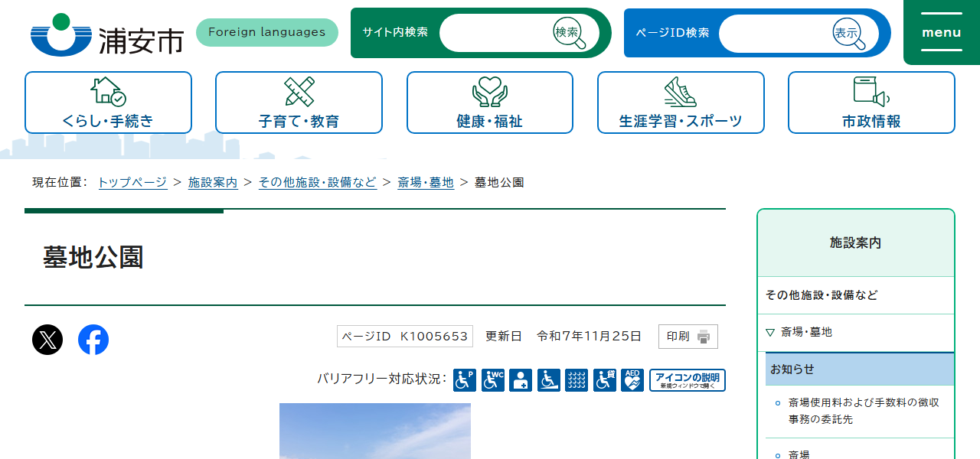Click the 更新日 令和7年11月25日 text
Screen dimensions: 980x459
(x=563, y=337)
